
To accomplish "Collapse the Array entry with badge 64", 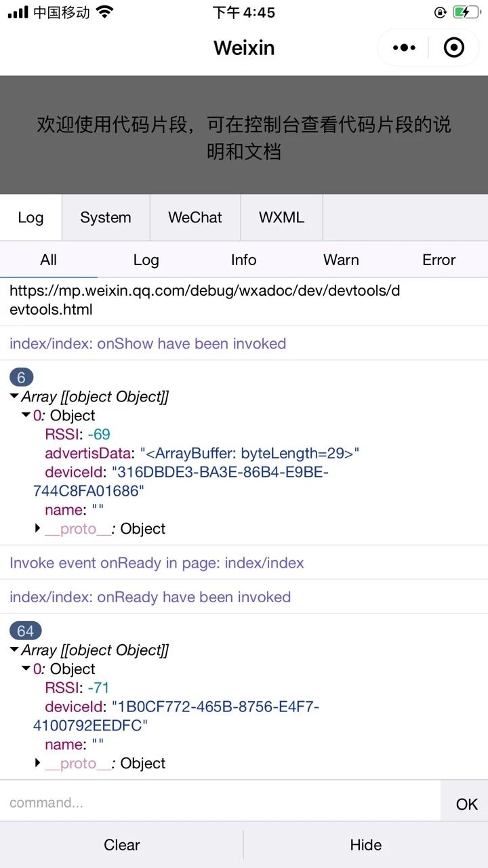I will pos(14,650).
